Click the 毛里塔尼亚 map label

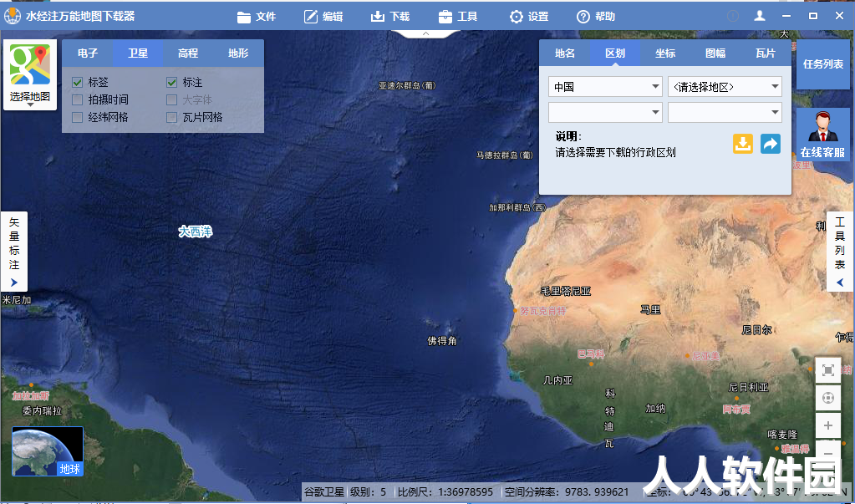[x=566, y=291]
